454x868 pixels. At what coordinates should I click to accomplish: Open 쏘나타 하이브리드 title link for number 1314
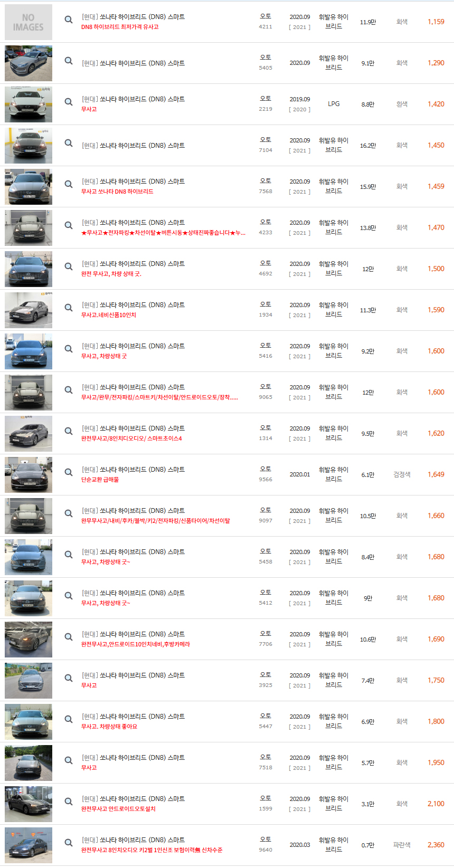pos(133,428)
